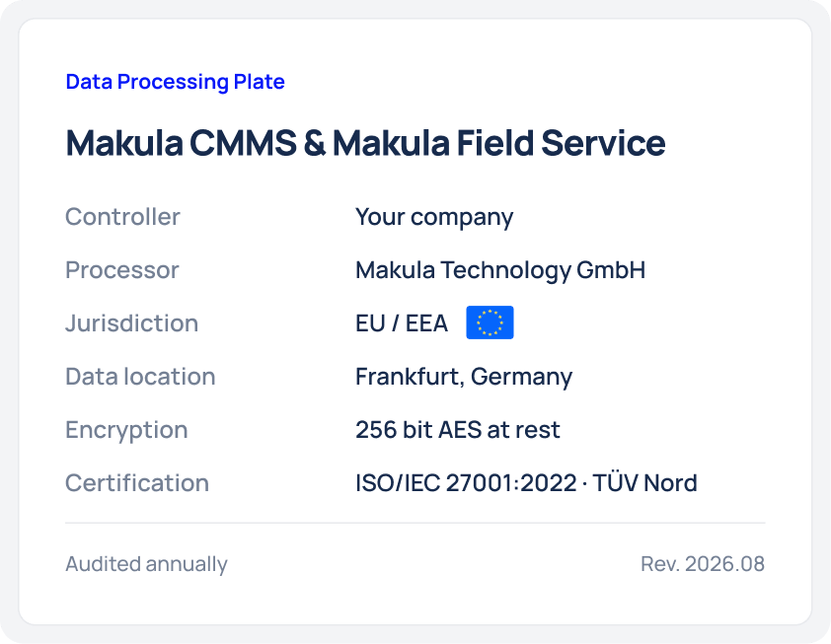This screenshot has height=644, width=831.
Task: Click the word Makula in Processor row
Action: tap(396, 270)
